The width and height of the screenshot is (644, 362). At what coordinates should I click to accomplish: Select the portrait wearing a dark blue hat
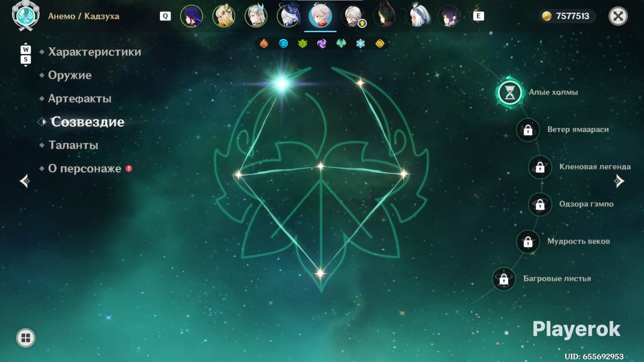[288, 16]
